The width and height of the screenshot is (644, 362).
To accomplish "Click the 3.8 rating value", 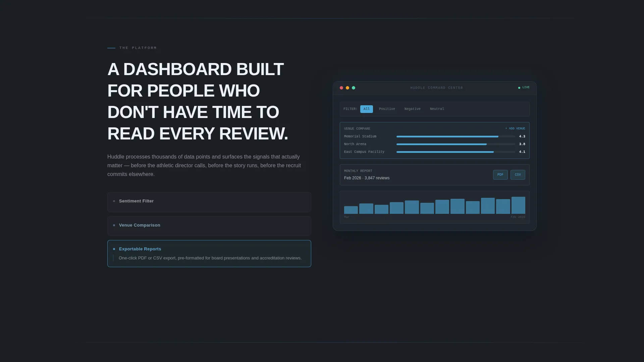I will click(x=522, y=144).
